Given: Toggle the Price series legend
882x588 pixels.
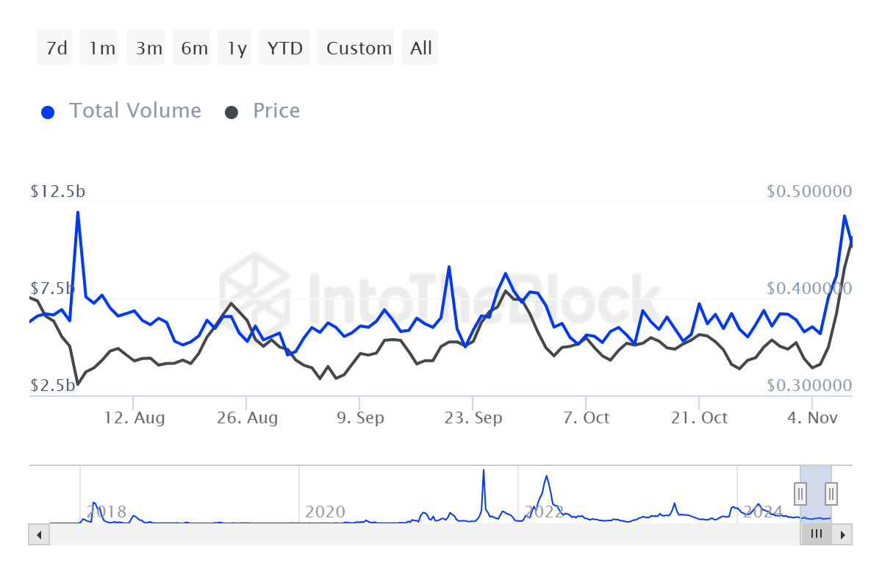Looking at the screenshot, I should click(276, 111).
